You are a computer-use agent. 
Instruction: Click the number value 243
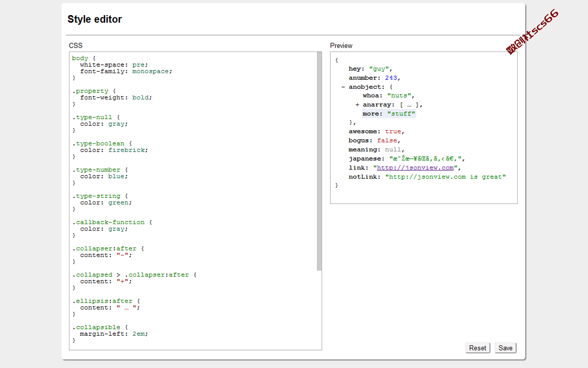[391, 78]
